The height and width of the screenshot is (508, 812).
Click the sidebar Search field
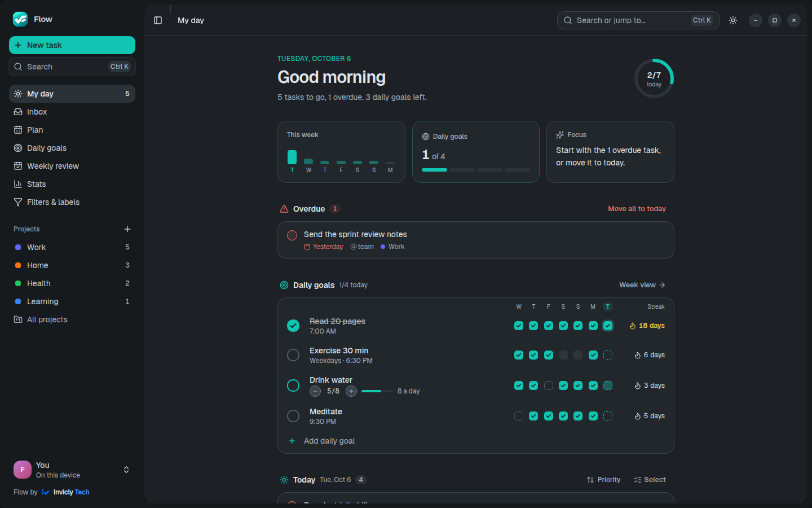72,67
